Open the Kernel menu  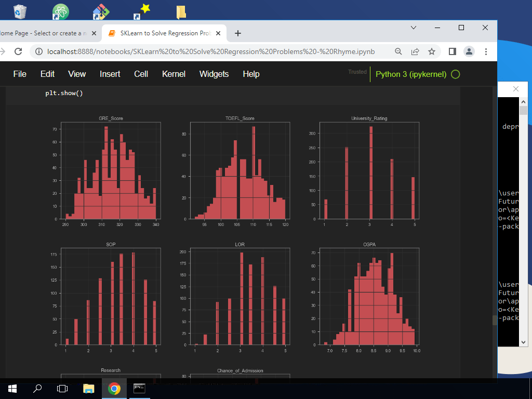point(174,74)
